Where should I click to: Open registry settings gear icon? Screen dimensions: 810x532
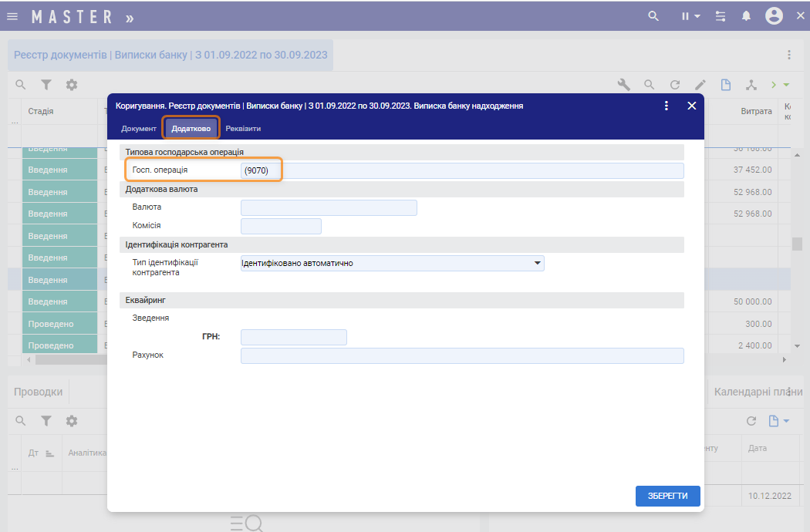tap(72, 85)
